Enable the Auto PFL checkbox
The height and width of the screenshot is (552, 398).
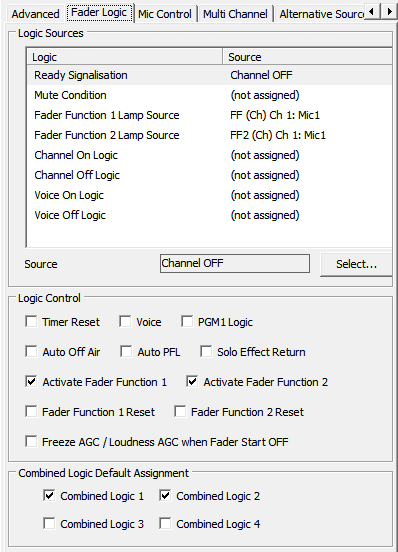tap(126, 351)
